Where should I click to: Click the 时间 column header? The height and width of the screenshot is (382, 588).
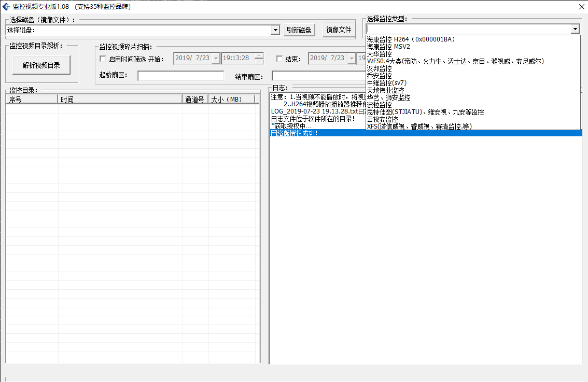[x=120, y=100]
